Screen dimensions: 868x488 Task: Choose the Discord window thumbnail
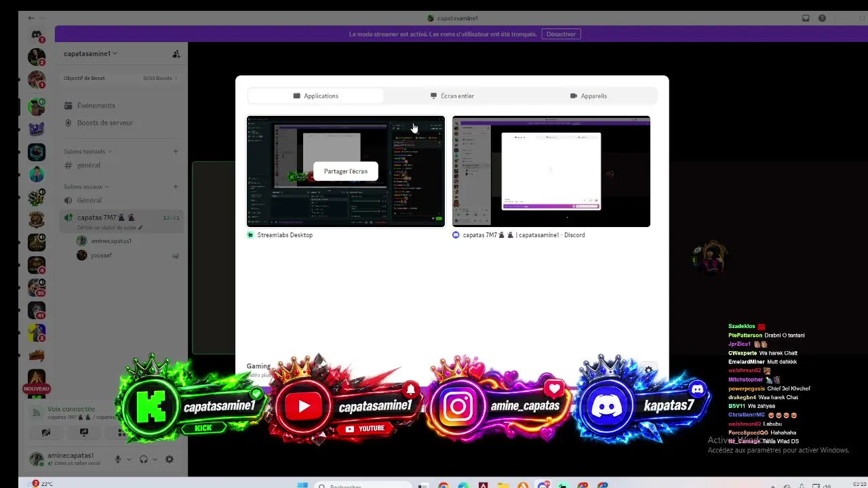pos(551,171)
